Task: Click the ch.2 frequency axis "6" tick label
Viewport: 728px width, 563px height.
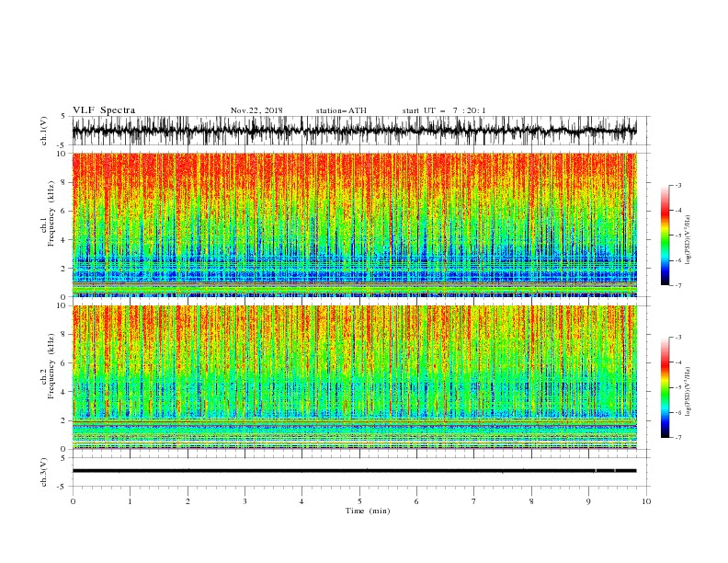Action: point(64,363)
